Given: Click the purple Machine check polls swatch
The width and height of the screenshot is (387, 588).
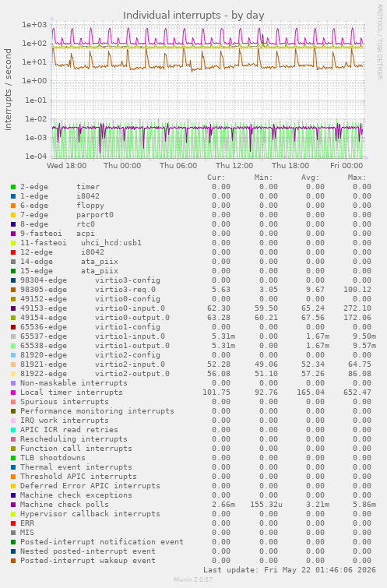Looking at the screenshot, I should [x=13, y=505].
